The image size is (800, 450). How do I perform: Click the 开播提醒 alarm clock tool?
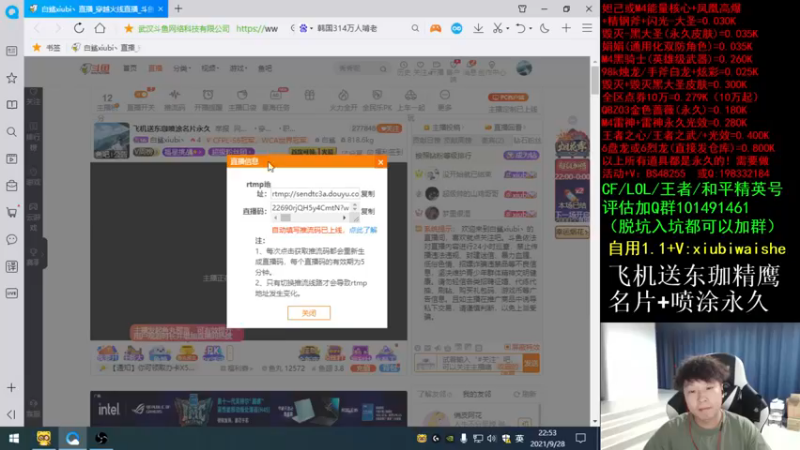pos(208,101)
